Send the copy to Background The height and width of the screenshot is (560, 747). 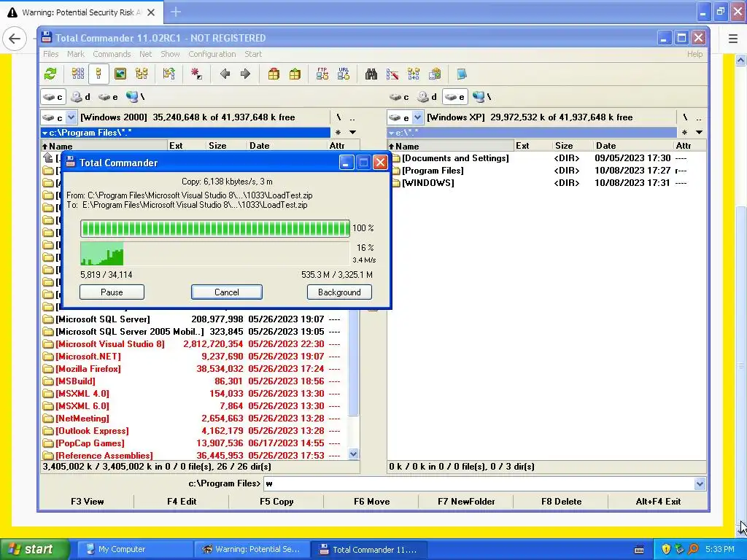click(339, 292)
